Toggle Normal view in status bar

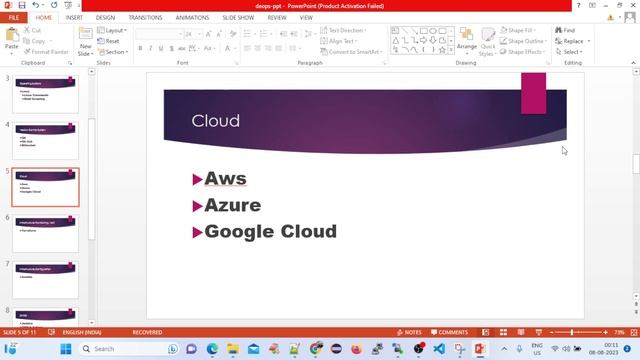point(485,332)
